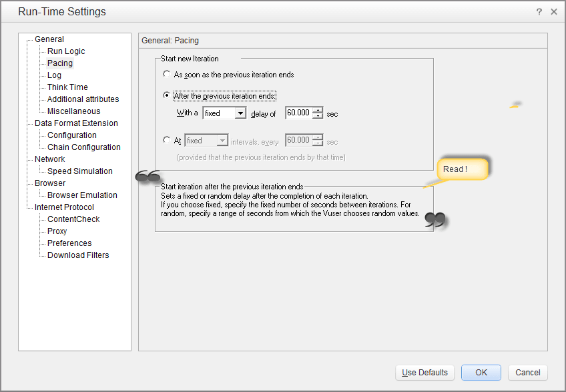The height and width of the screenshot is (392, 566).
Task: Open the fixed delay type dropdown
Action: pos(240,113)
